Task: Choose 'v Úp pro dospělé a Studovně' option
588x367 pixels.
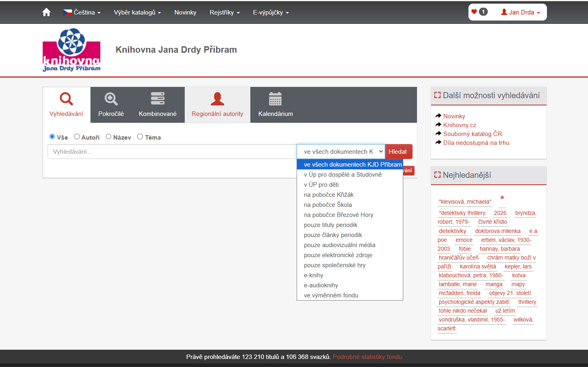Action: tap(350, 175)
